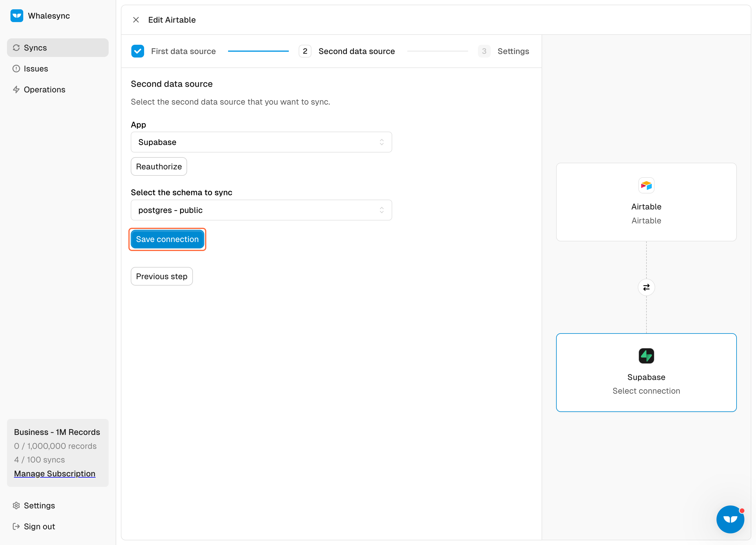Image resolution: width=756 pixels, height=545 pixels.
Task: Open the Manage Subscription link
Action: [55, 474]
